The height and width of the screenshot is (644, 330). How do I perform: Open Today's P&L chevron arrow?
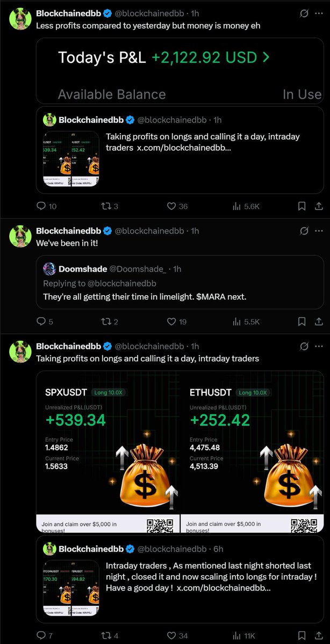click(266, 57)
